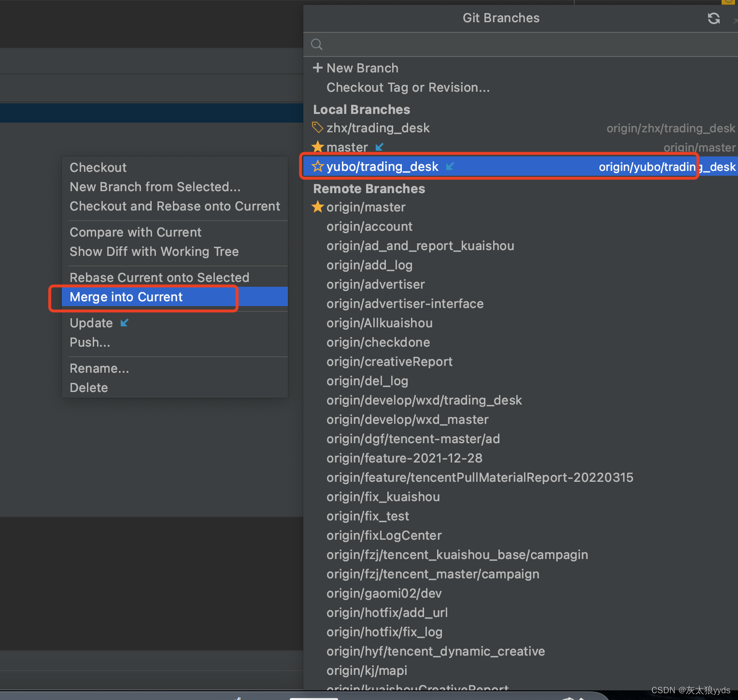The image size is (738, 700).
Task: Click the blue arrow next to Update
Action: (124, 322)
